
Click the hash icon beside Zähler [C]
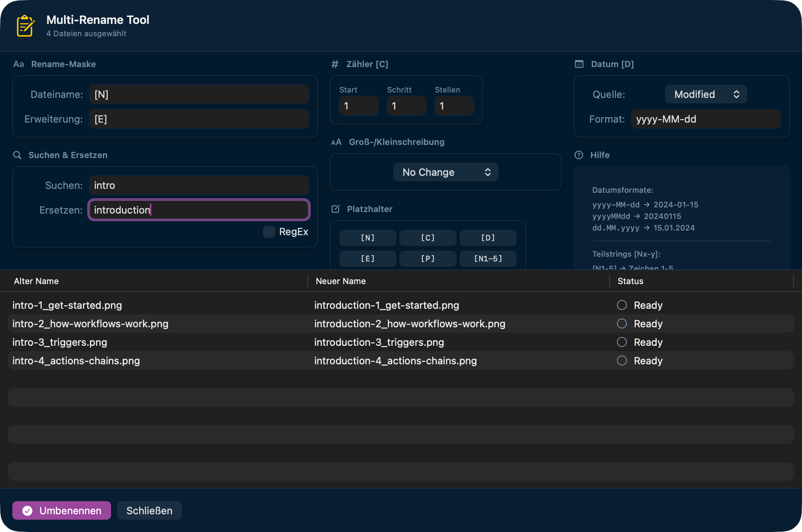pos(335,64)
